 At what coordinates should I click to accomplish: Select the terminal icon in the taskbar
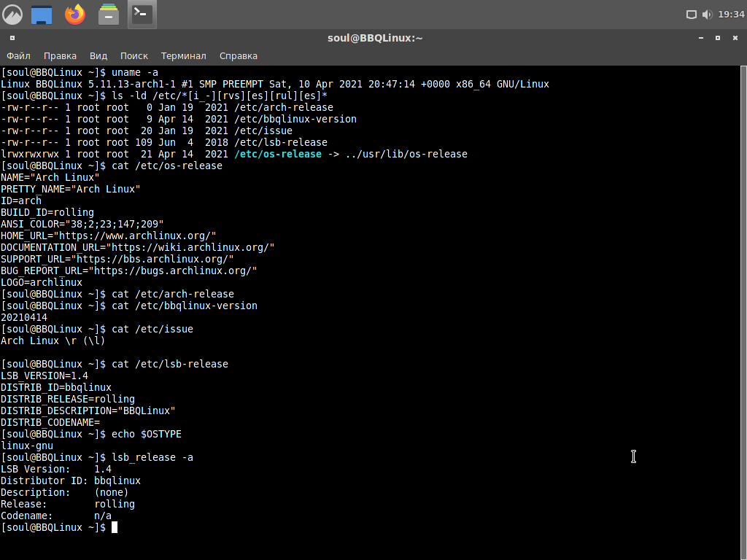pyautogui.click(x=142, y=15)
